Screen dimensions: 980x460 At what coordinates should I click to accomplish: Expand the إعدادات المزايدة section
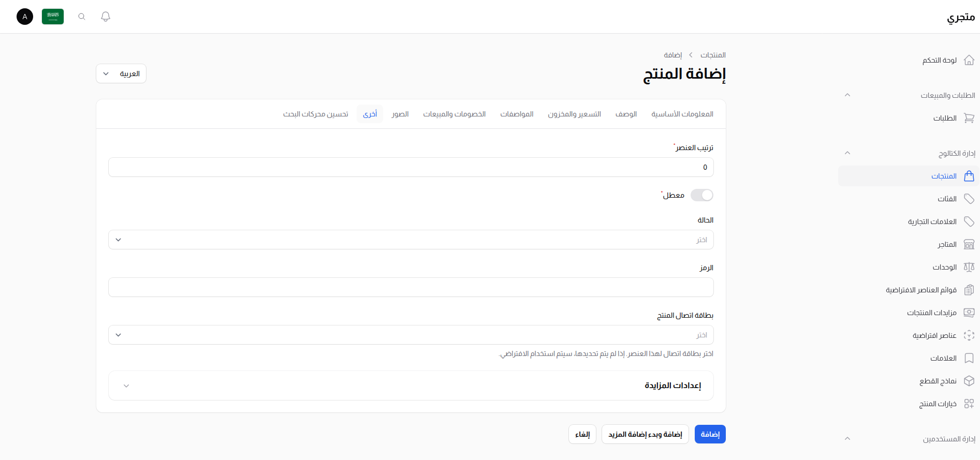411,385
